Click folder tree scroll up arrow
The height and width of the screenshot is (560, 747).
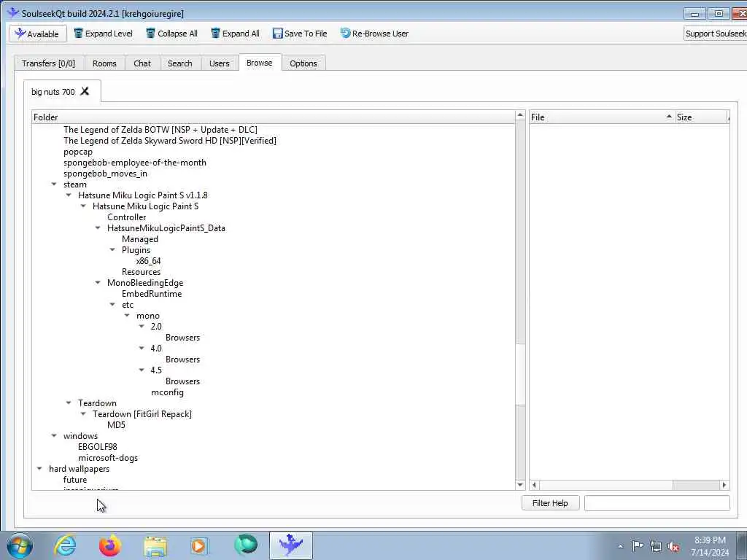click(x=520, y=116)
